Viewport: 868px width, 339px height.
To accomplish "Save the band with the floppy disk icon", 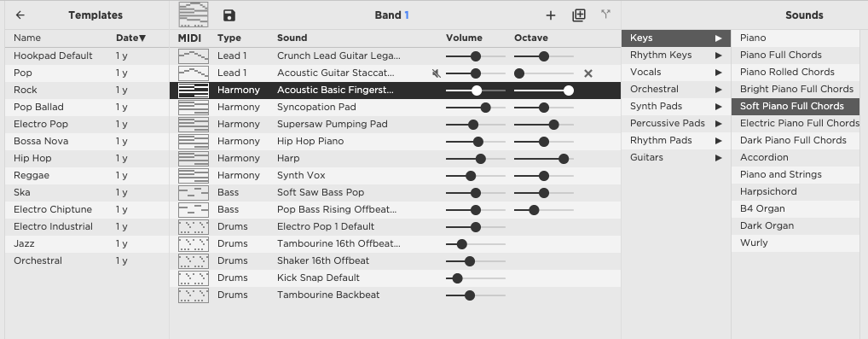I will 229,15.
